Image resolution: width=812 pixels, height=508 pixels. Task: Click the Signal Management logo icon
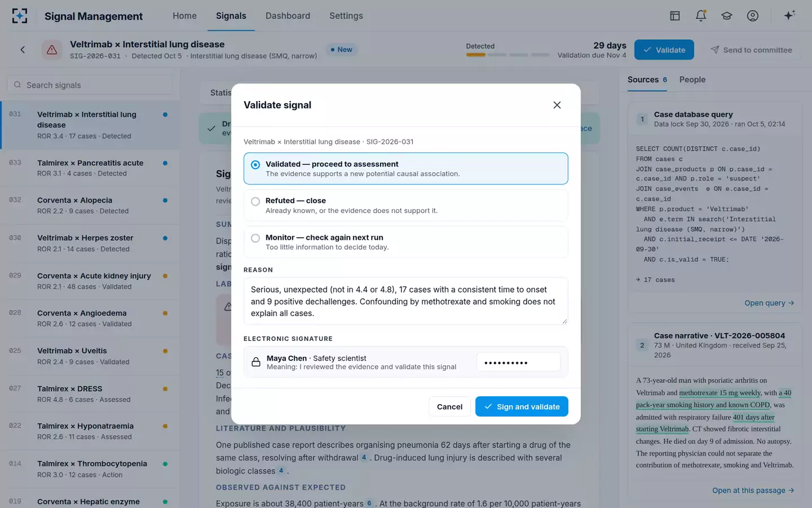[x=20, y=16]
